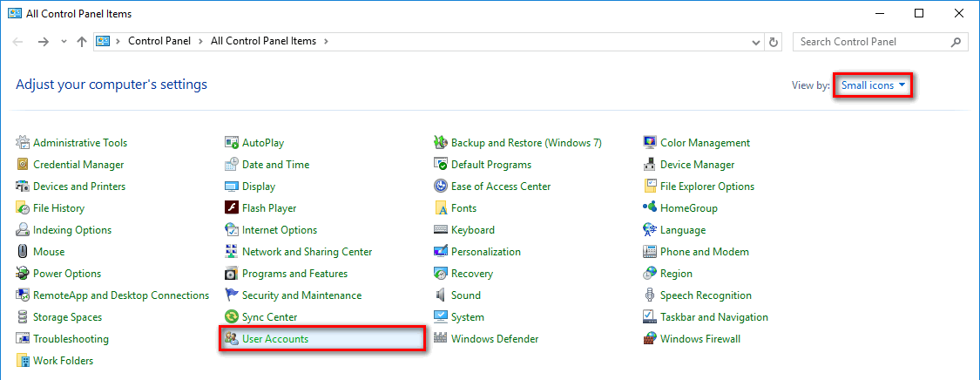Open the Region link

click(x=676, y=274)
